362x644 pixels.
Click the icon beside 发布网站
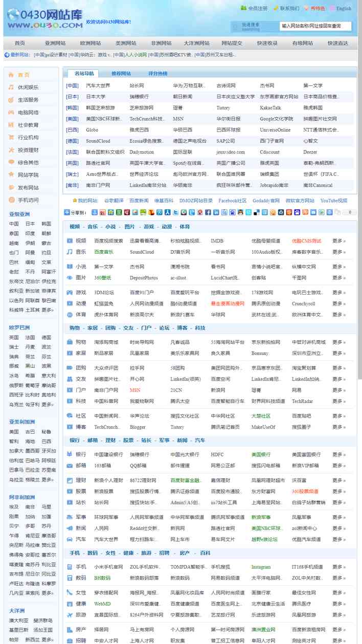pyautogui.click(x=11, y=187)
